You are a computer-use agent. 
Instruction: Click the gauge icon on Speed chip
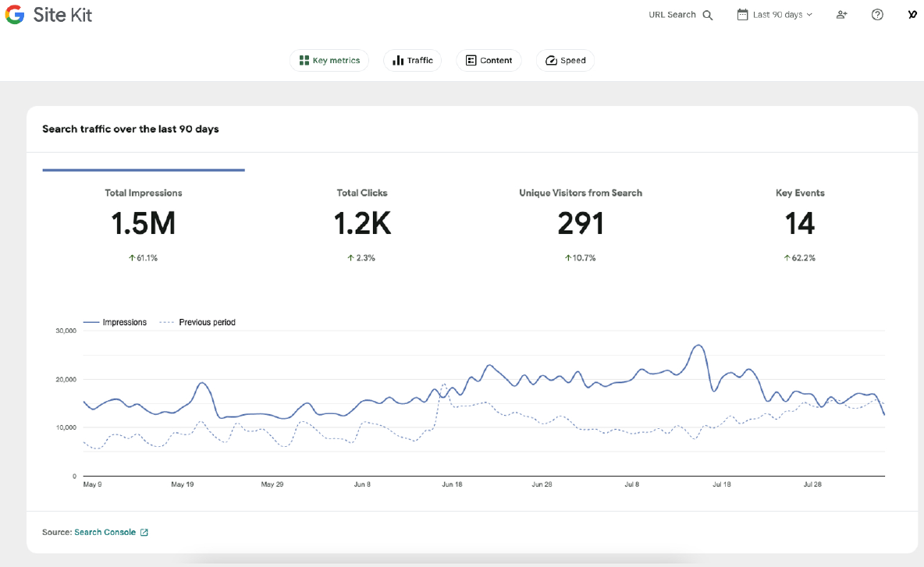[551, 61]
